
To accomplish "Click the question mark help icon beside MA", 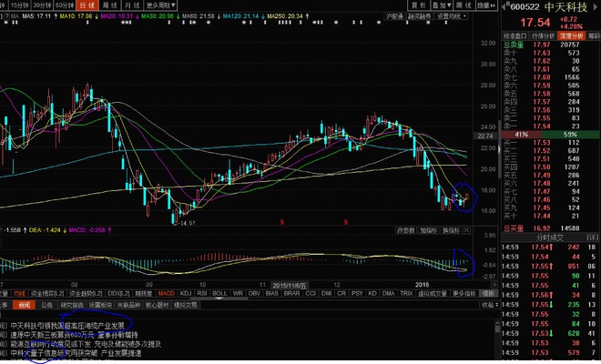I will click(x=7, y=16).
